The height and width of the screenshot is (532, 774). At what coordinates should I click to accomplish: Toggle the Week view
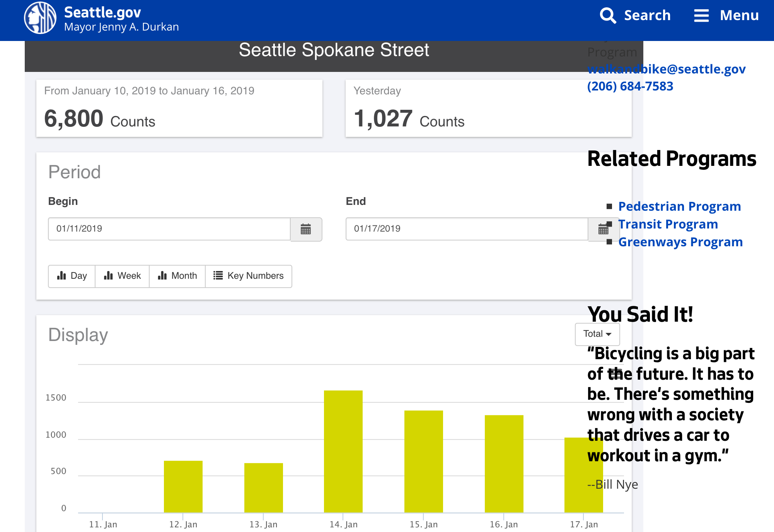point(122,276)
